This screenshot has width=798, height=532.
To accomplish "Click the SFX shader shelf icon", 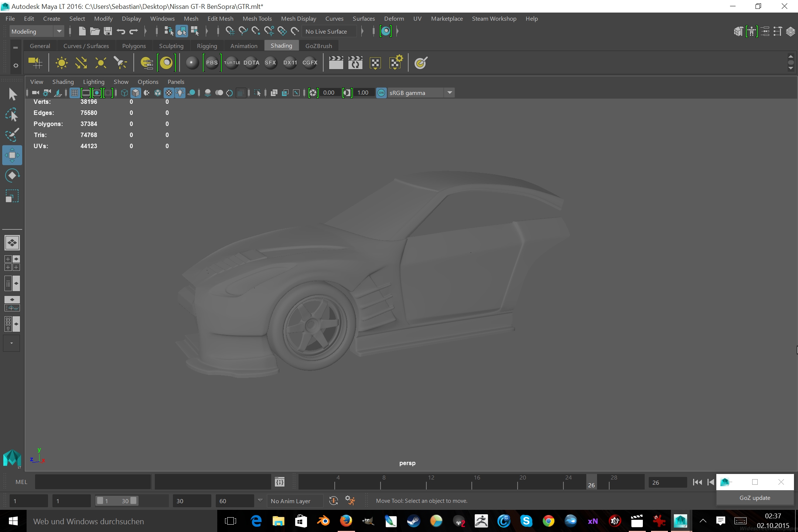I will tap(270, 63).
